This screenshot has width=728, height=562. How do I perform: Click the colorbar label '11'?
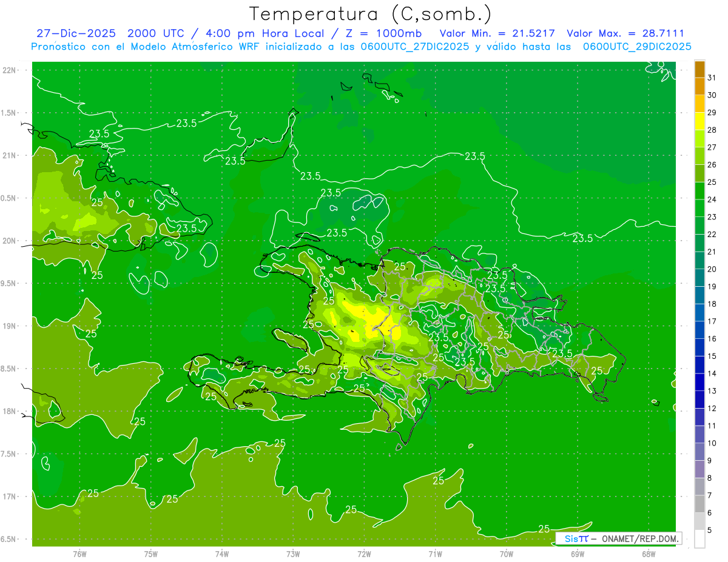coord(712,426)
